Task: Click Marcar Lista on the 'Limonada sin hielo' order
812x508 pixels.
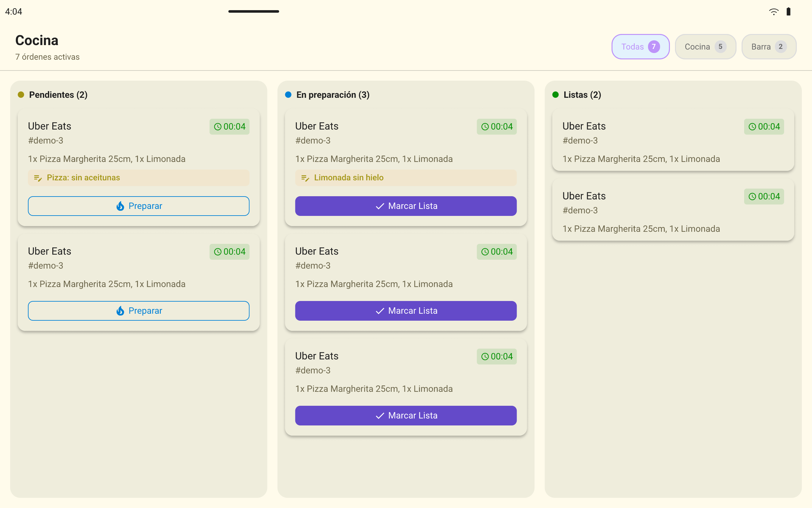Action: tap(406, 206)
